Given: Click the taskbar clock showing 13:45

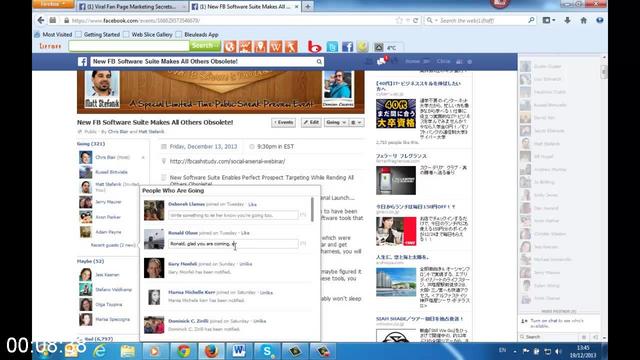Looking at the screenshot, I should [x=583, y=351].
